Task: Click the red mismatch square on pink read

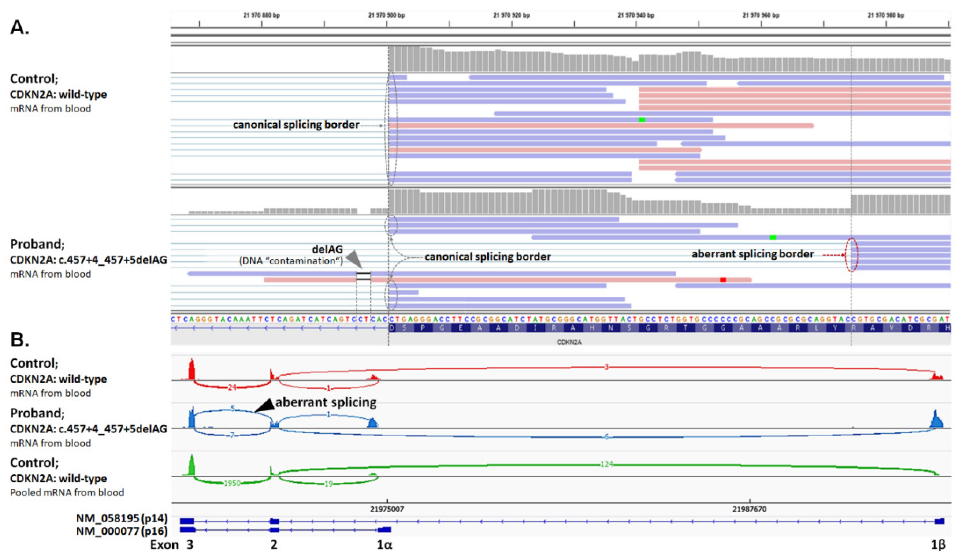Action: [723, 280]
